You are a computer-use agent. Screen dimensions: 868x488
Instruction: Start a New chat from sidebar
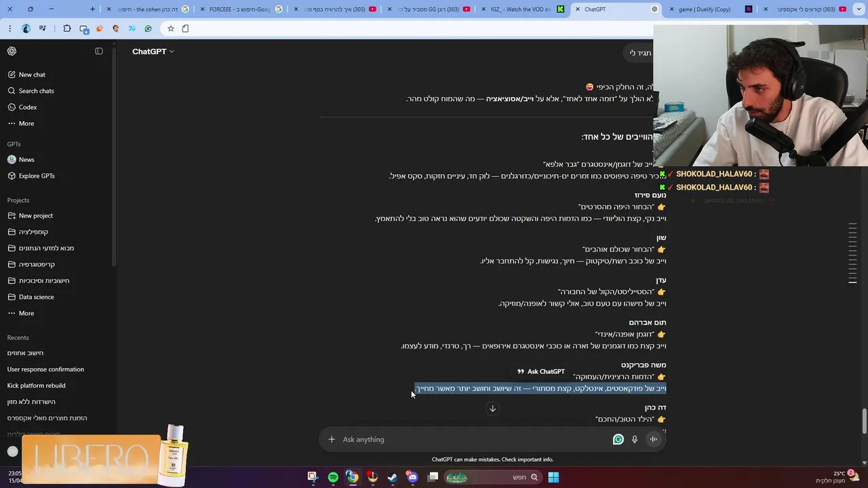(x=32, y=75)
